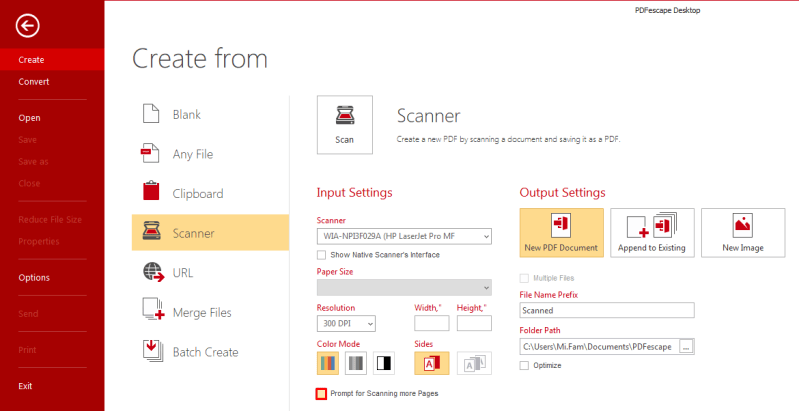Select single-sided scanning icon
This screenshot has width=799, height=411.
[x=432, y=363]
